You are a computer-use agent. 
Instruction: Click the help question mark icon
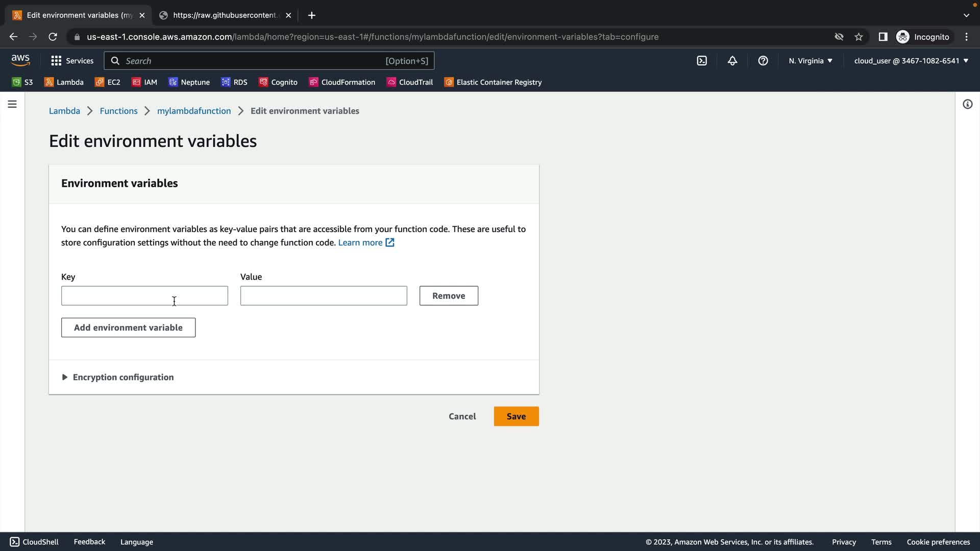pyautogui.click(x=763, y=61)
